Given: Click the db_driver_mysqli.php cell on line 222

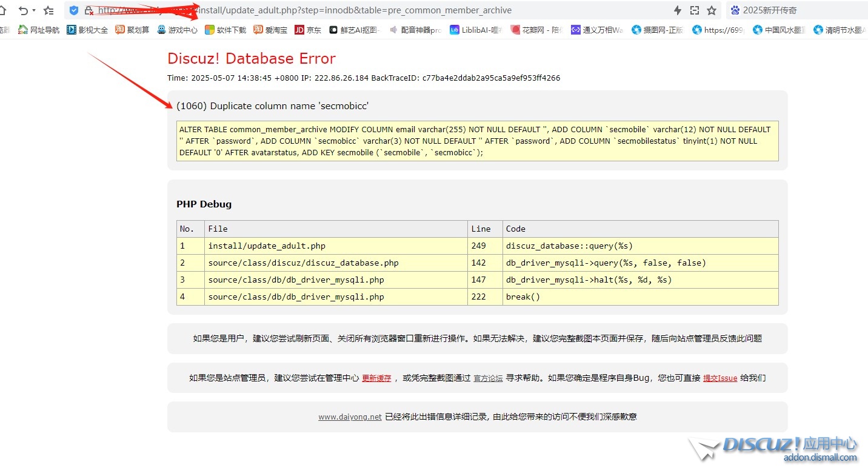Looking at the screenshot, I should 336,297.
